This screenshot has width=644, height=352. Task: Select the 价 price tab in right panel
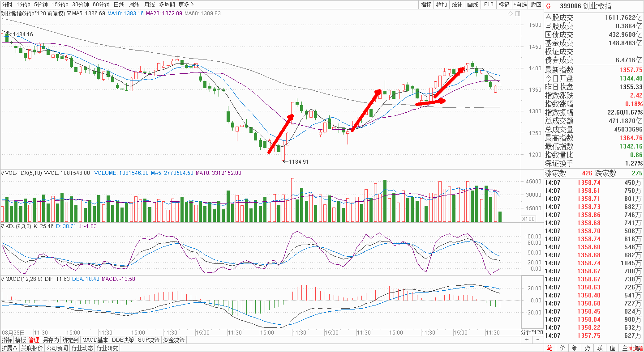[x=562, y=348]
